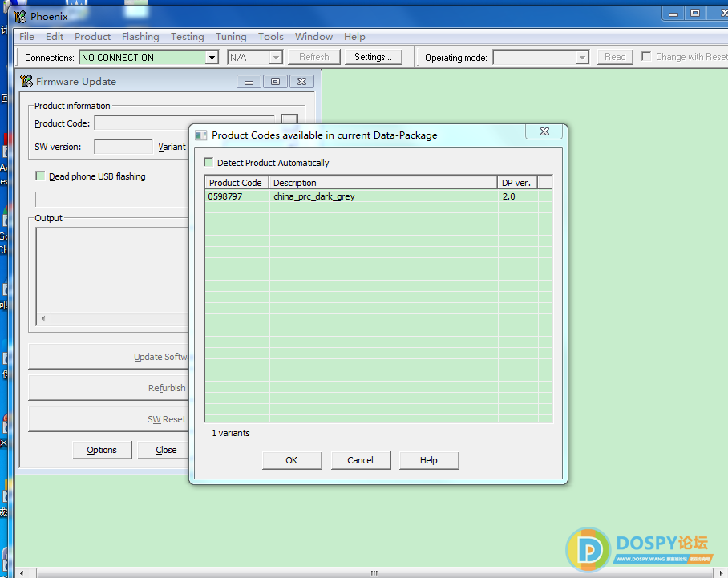Click Help button in Product Codes dialog
The image size is (728, 578).
[428, 460]
